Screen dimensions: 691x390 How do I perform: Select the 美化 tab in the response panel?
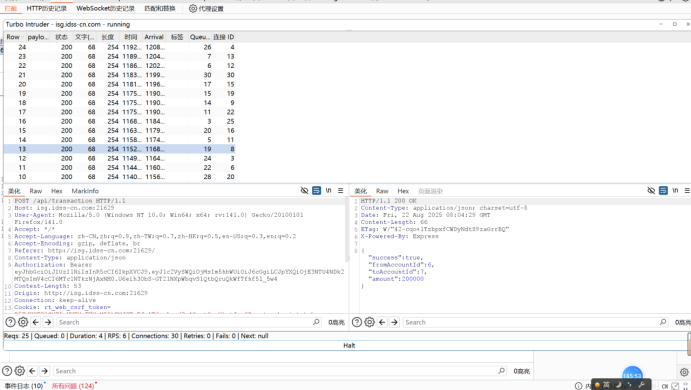(x=360, y=191)
